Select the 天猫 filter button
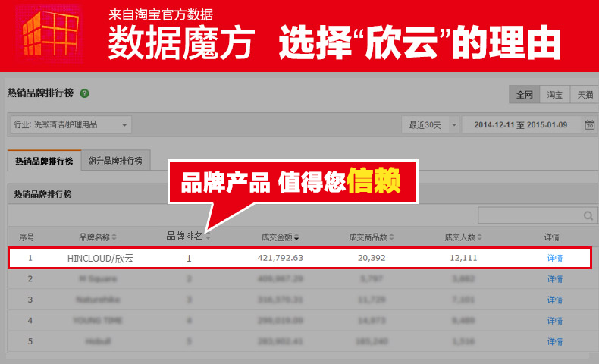This screenshot has width=599, height=364. (585, 94)
